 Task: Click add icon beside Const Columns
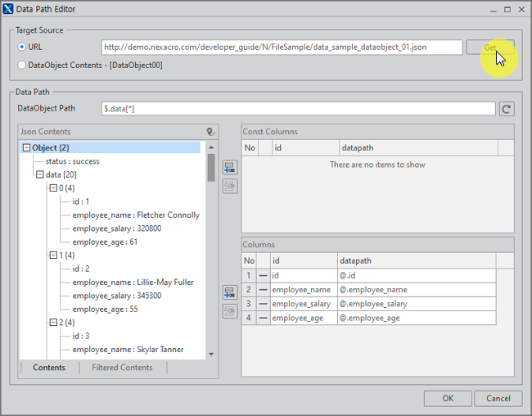coord(230,168)
